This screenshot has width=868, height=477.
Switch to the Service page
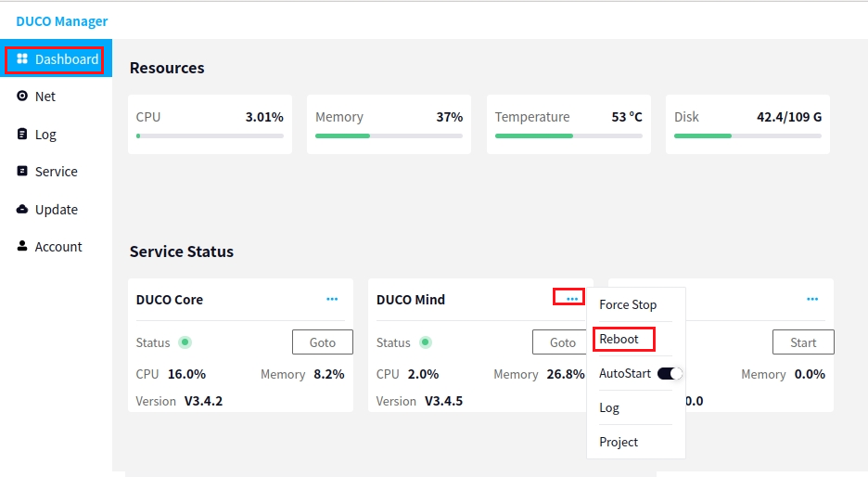56,172
